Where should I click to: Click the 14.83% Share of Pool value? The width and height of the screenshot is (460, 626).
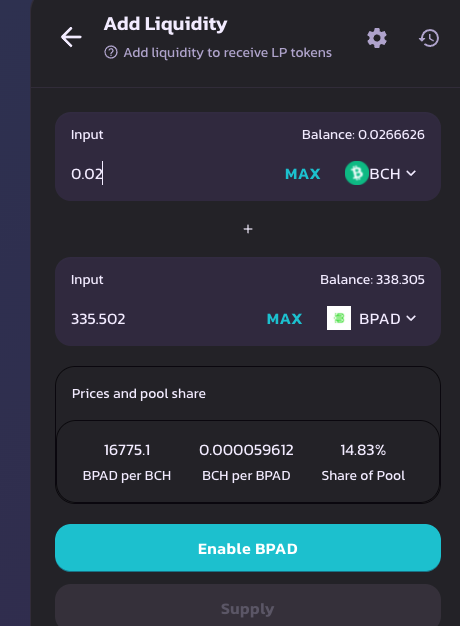(363, 450)
